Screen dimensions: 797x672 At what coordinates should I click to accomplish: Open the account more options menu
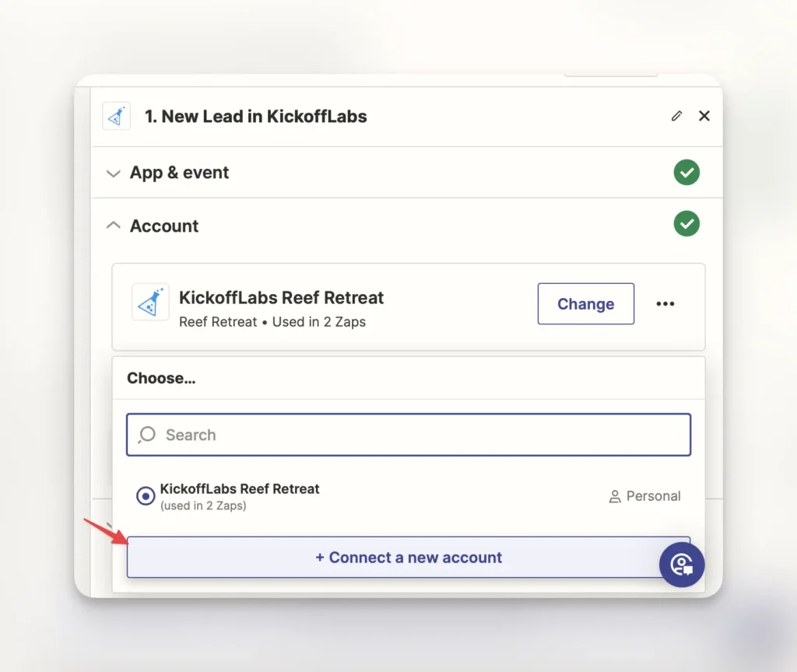tap(665, 304)
